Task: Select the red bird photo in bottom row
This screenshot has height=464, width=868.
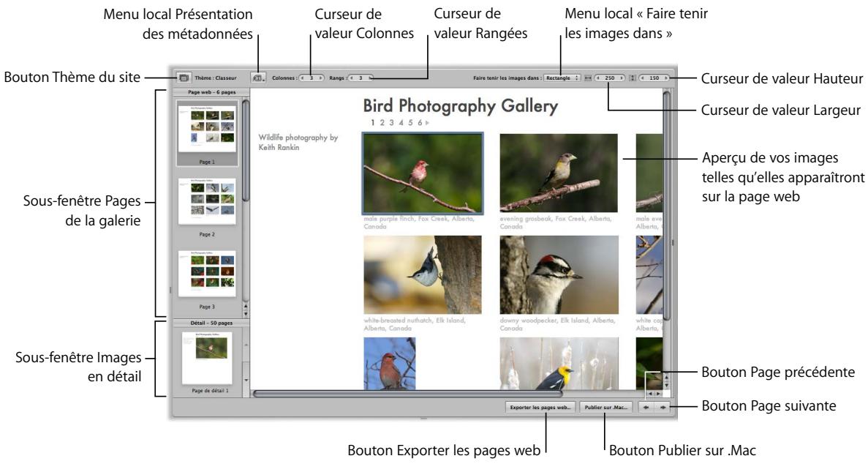Action: pyautogui.click(x=389, y=363)
